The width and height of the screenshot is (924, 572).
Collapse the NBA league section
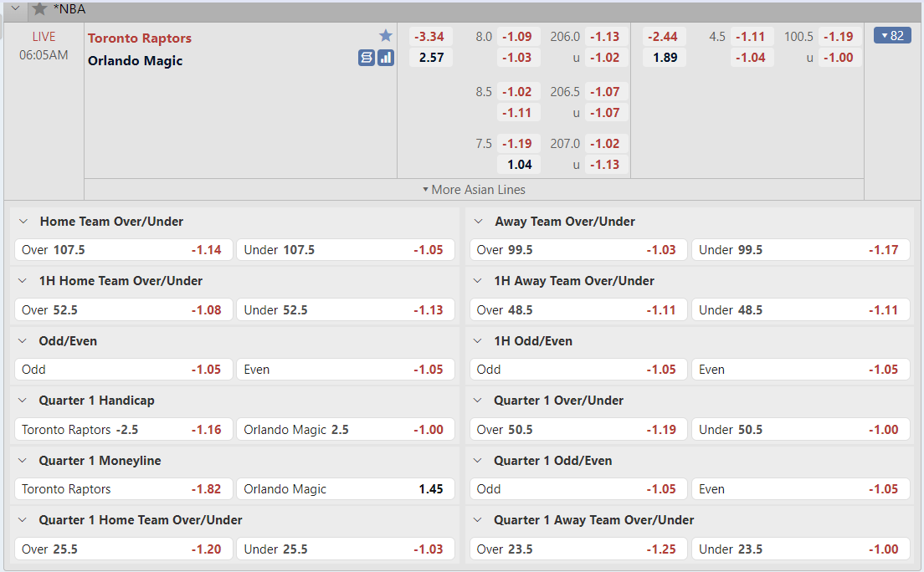(15, 9)
